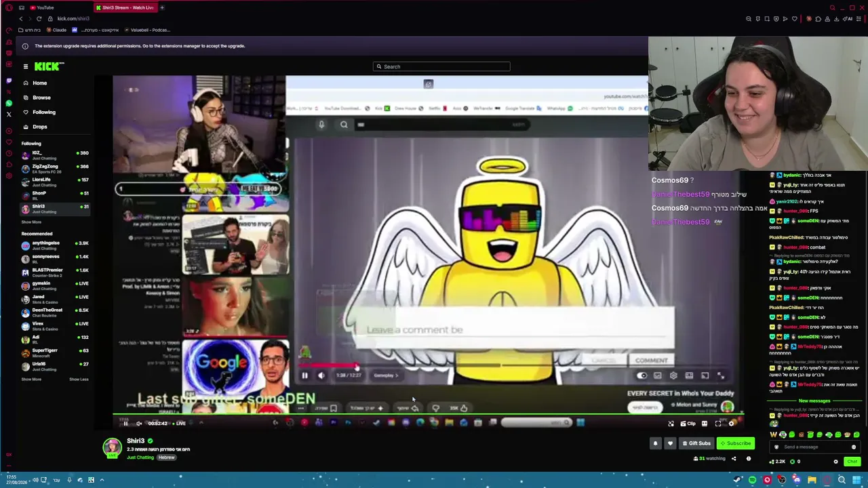Viewport: 868px width, 488px height.
Task: Expand Following list with Show More
Action: (31, 222)
